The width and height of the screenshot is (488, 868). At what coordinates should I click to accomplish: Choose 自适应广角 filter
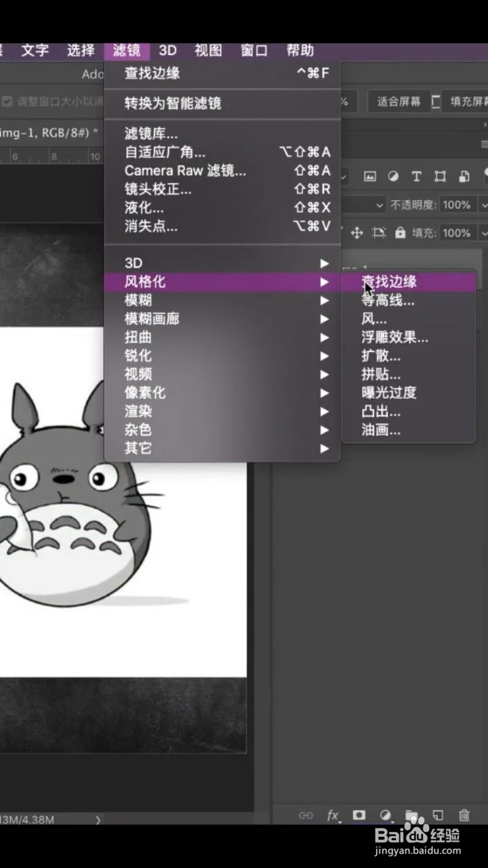(x=222, y=153)
